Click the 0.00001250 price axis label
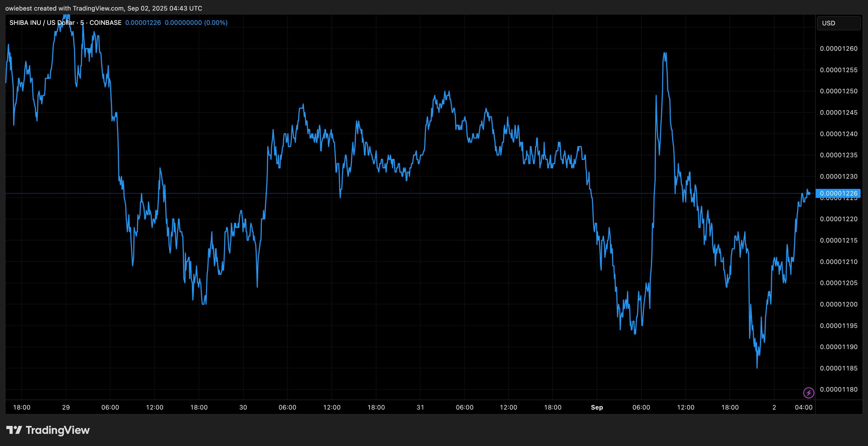This screenshot has height=446, width=868. 839,91
